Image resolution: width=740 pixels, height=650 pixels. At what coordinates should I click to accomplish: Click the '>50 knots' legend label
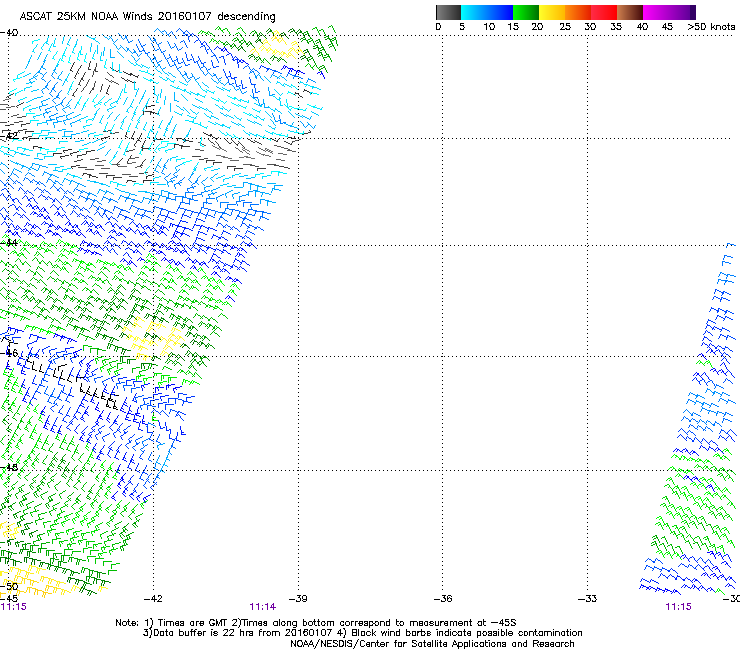pos(711,27)
